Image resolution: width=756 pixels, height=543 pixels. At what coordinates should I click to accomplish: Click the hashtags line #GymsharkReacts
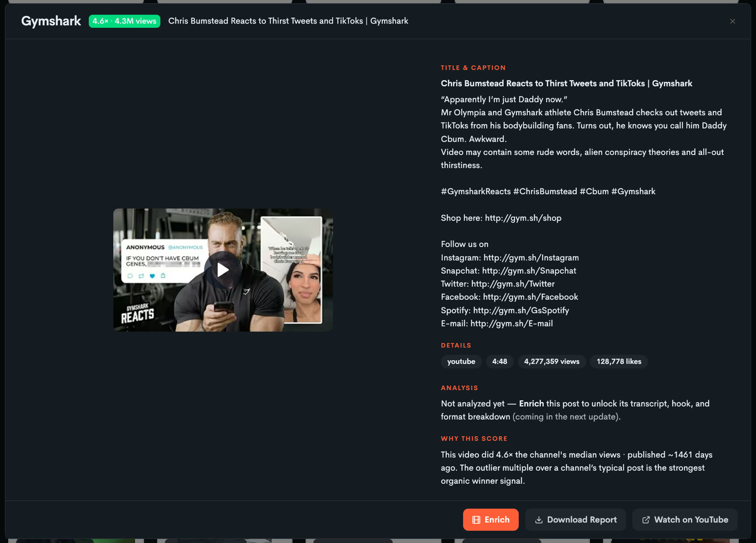(548, 191)
